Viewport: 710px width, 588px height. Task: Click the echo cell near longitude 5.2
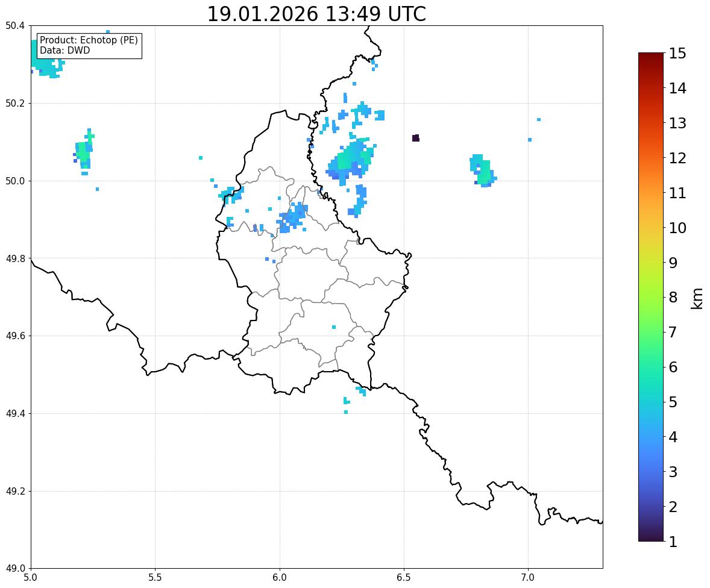click(x=84, y=152)
